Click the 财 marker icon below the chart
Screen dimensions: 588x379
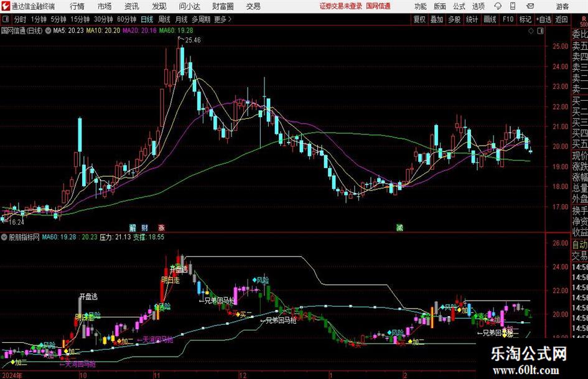point(145,227)
